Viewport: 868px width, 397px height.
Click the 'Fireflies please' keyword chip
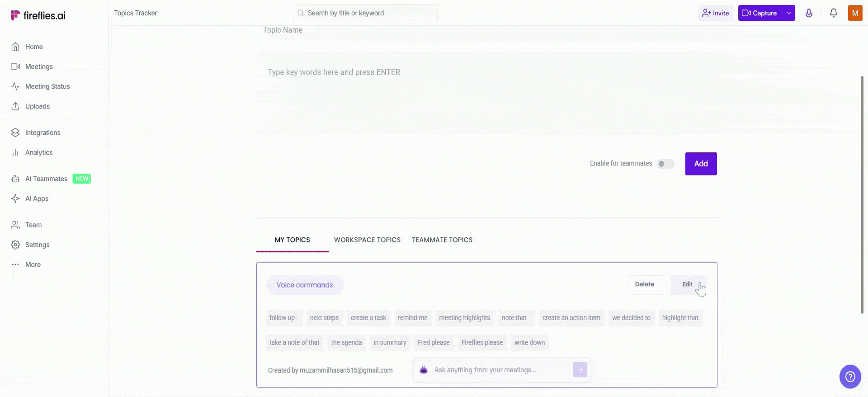tap(482, 343)
